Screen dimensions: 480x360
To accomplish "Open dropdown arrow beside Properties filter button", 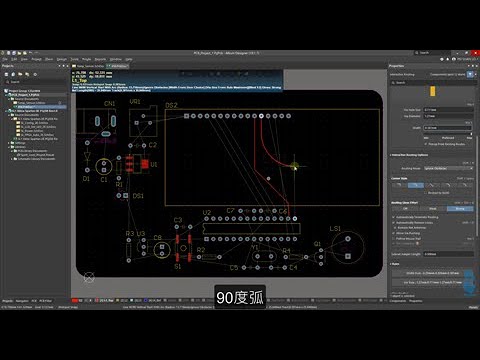I will 475,74.
